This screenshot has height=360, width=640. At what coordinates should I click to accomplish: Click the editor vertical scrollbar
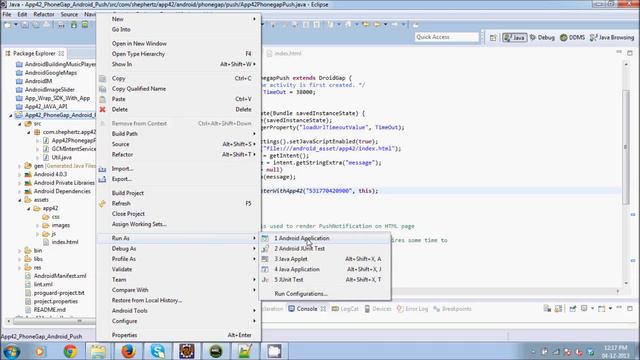626,146
